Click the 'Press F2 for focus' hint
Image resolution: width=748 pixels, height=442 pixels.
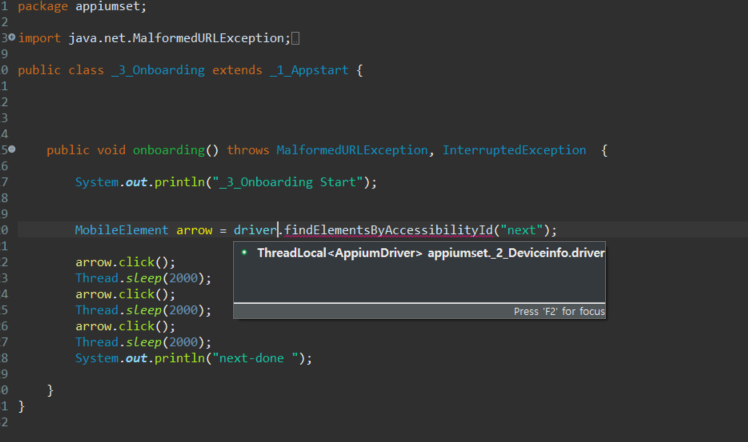tap(559, 311)
